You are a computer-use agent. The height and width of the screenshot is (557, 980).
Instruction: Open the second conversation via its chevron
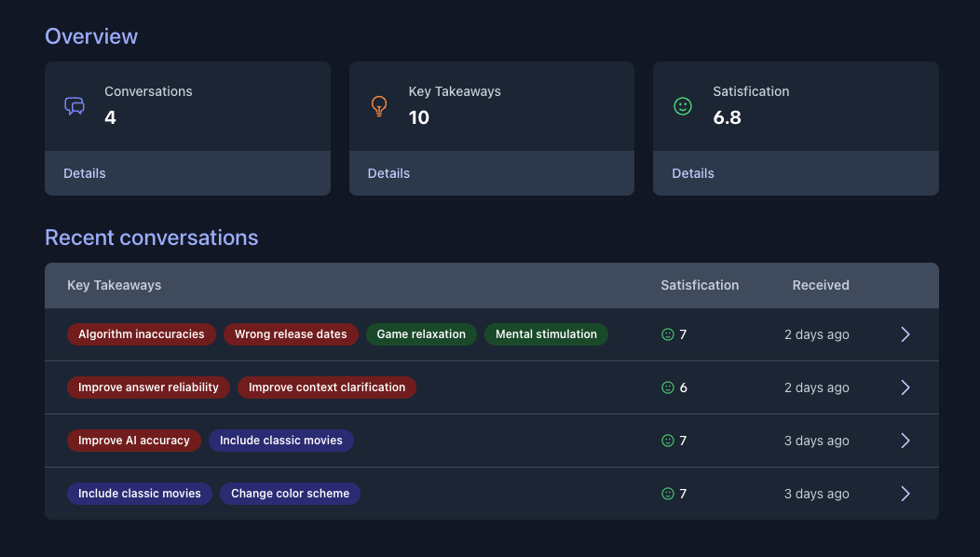[905, 387]
